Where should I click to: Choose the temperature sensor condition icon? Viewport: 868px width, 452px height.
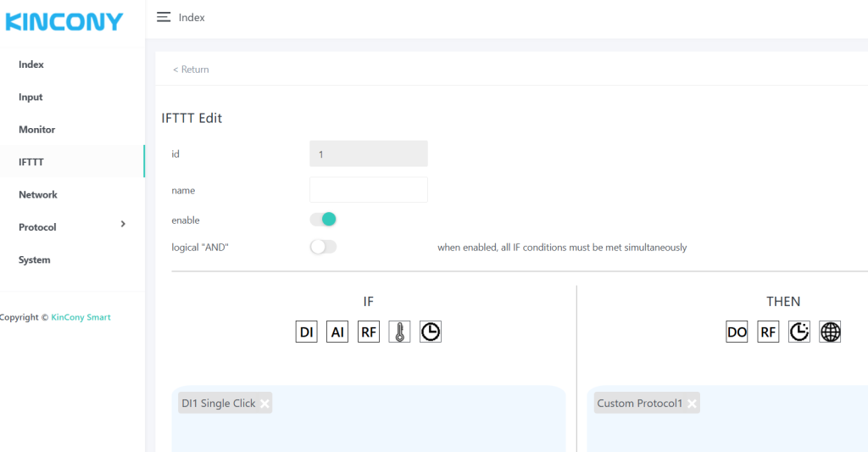click(x=399, y=332)
